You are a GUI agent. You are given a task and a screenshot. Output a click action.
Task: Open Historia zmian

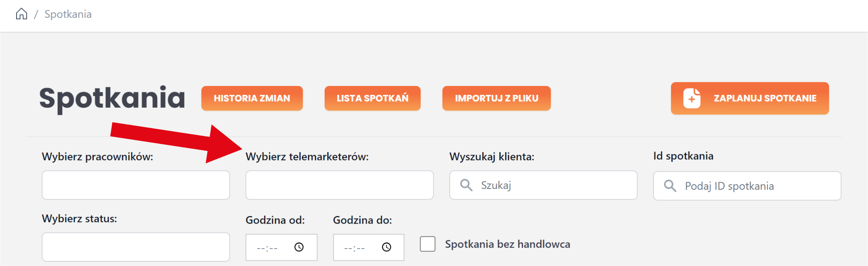[x=252, y=98]
